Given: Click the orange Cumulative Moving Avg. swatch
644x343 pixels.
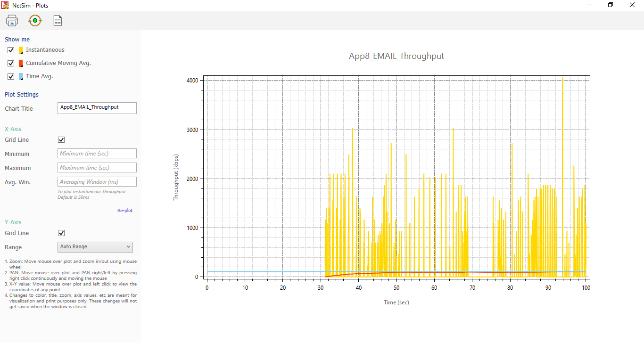Looking at the screenshot, I should 21,63.
